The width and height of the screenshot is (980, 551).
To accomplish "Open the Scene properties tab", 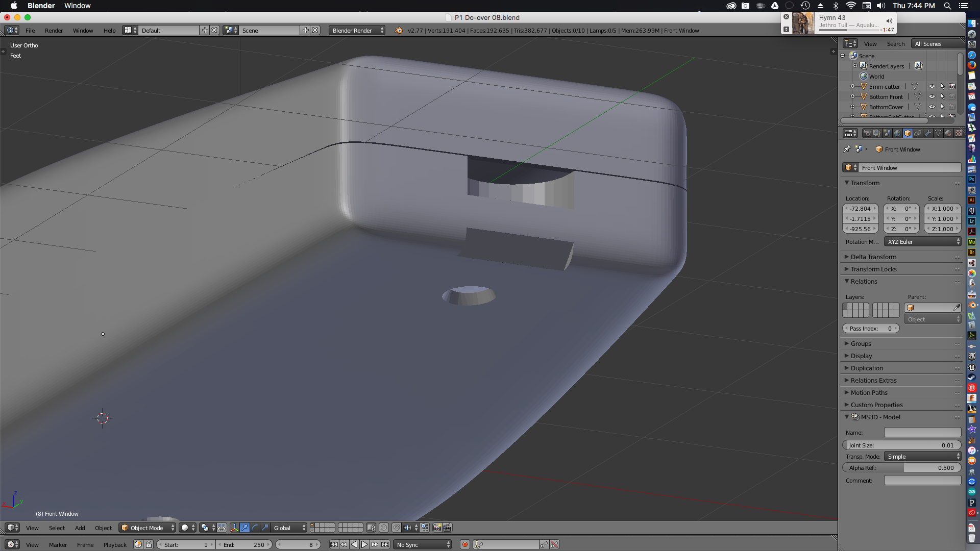I will point(887,133).
